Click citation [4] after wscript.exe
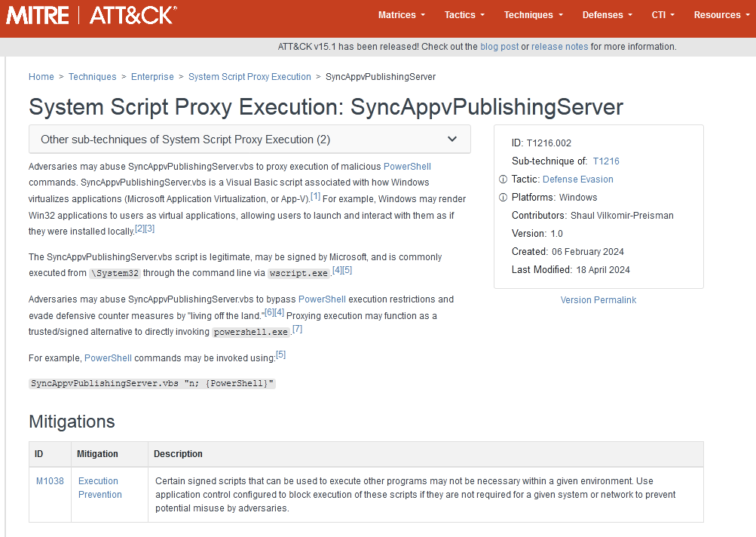 pyautogui.click(x=338, y=270)
